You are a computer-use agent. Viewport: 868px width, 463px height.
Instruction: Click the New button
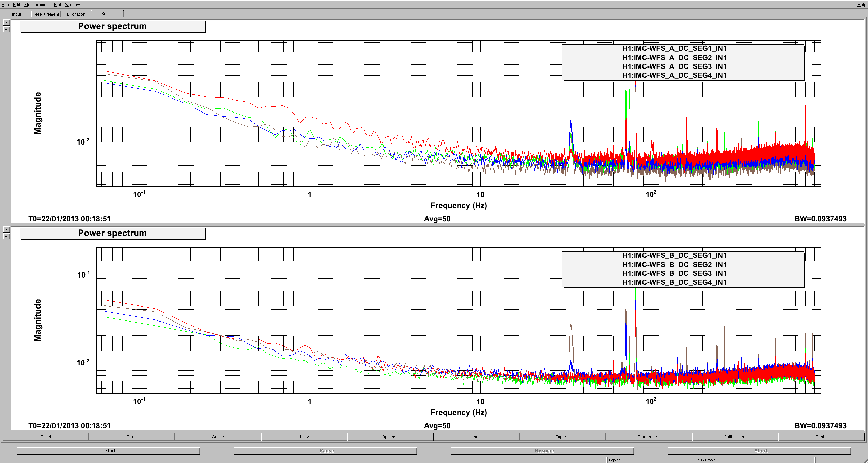[304, 437]
